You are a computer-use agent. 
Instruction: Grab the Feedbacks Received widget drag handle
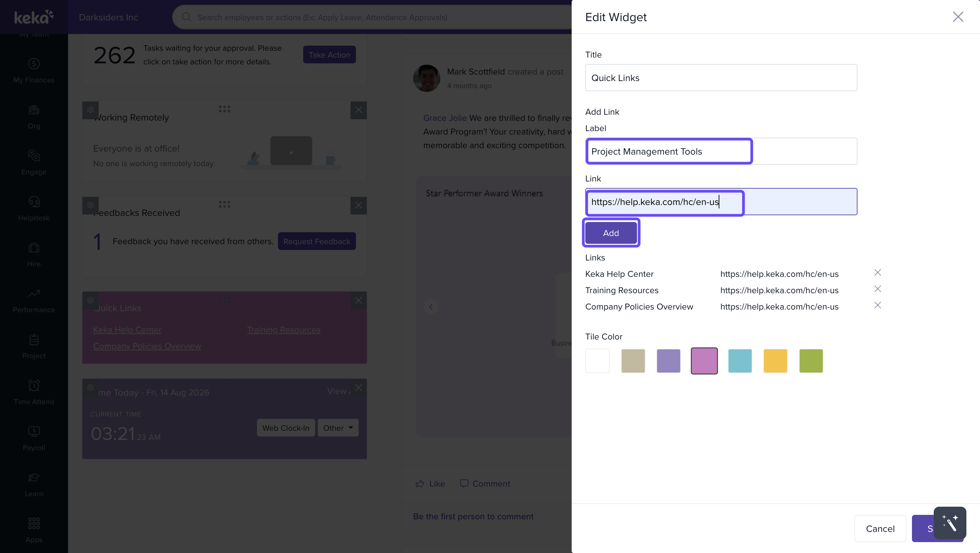225,204
